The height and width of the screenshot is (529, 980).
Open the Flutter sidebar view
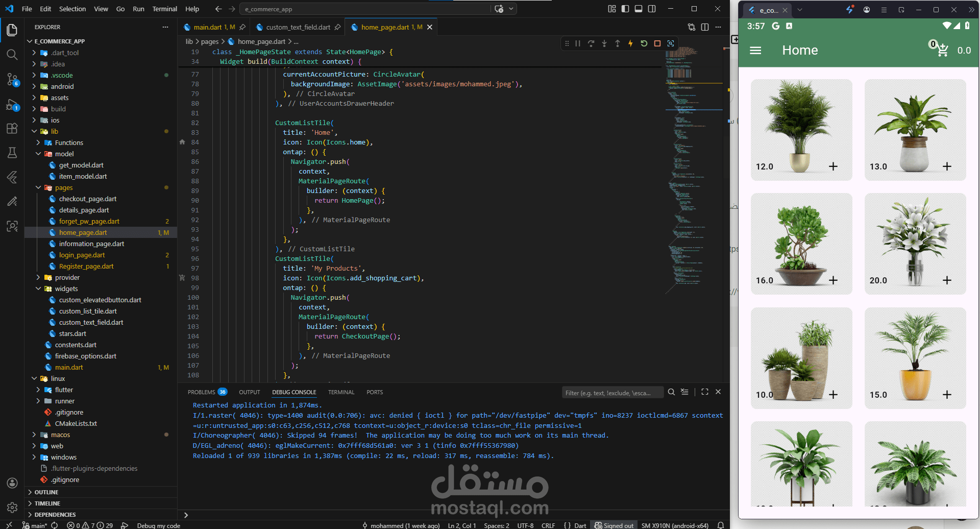point(12,177)
